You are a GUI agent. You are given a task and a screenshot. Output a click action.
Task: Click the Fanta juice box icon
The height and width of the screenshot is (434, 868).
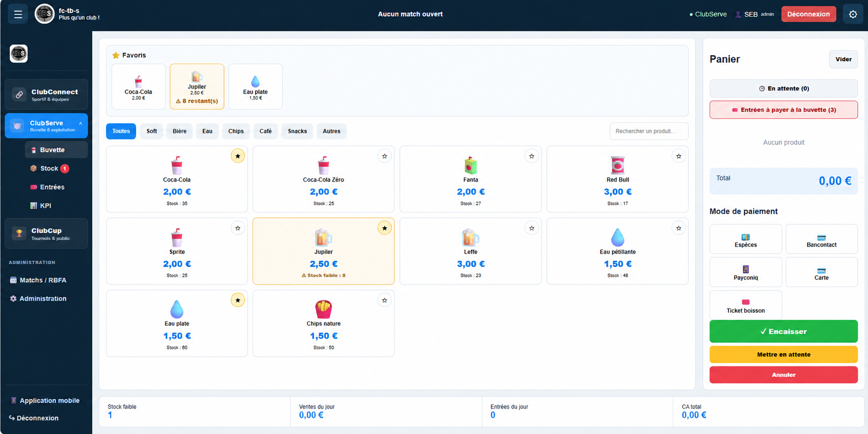click(x=471, y=165)
